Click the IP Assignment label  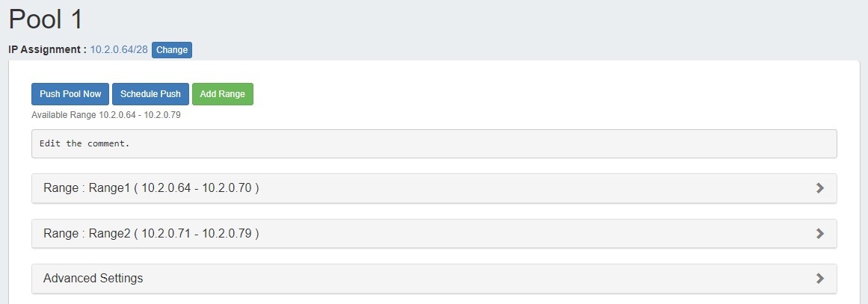click(x=47, y=50)
